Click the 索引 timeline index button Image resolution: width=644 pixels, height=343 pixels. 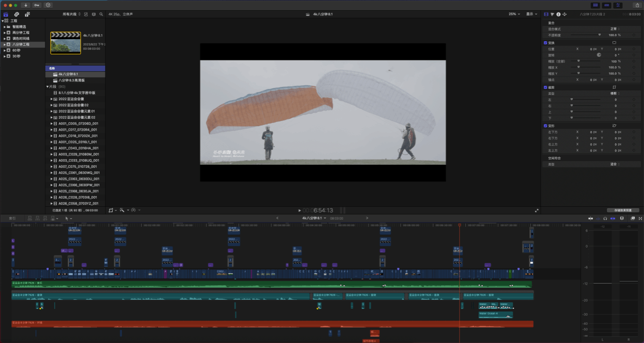12,219
